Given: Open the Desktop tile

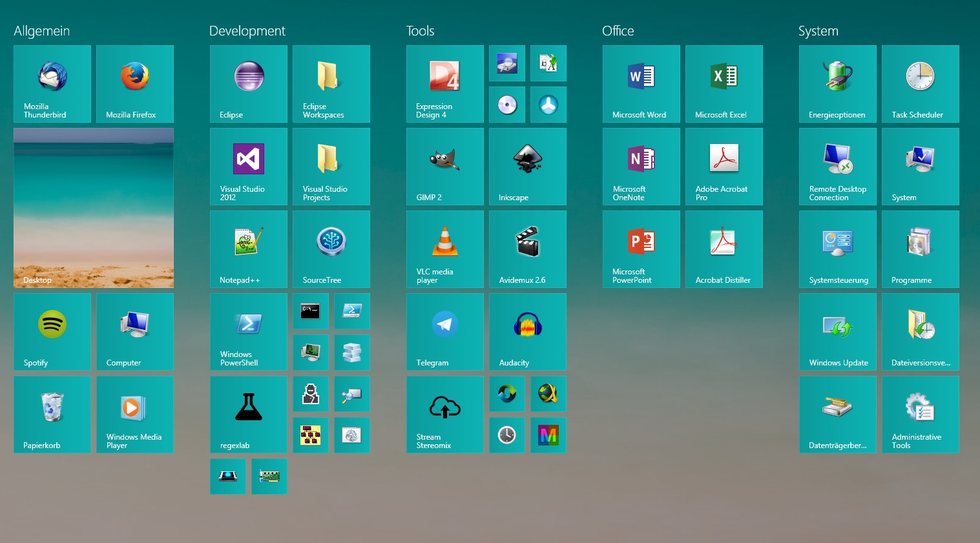Looking at the screenshot, I should click(x=94, y=208).
